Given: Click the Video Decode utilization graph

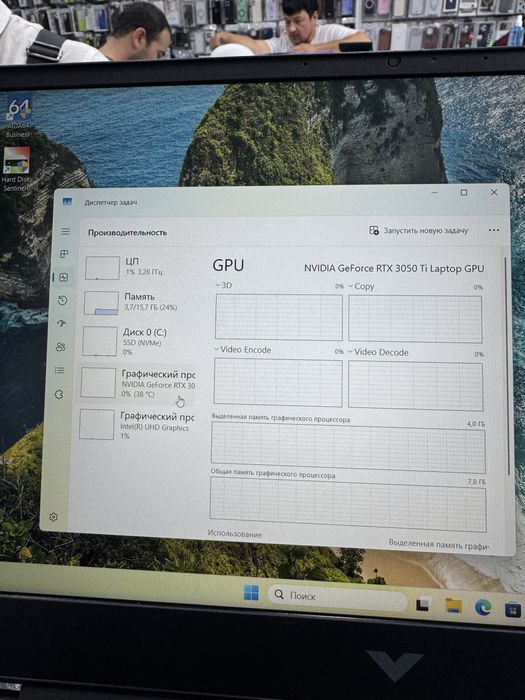Looking at the screenshot, I should (415, 386).
